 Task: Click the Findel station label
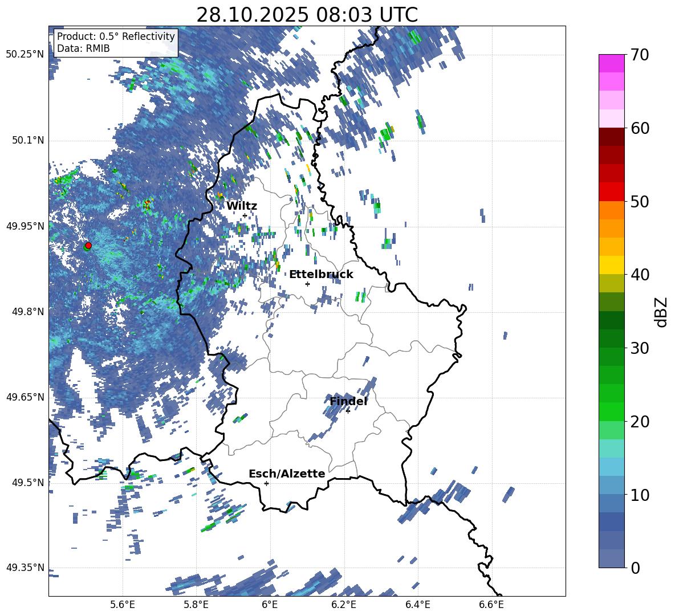pyautogui.click(x=348, y=401)
